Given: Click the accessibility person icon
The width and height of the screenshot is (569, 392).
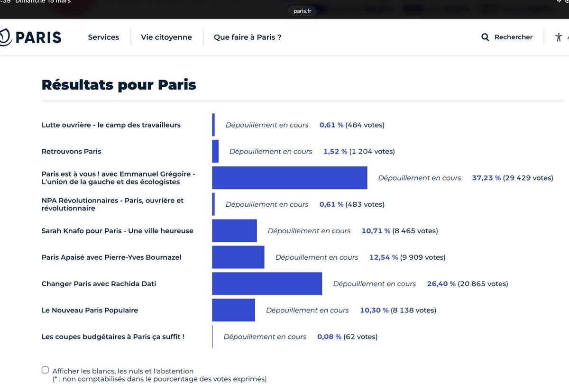Looking at the screenshot, I should pos(559,36).
